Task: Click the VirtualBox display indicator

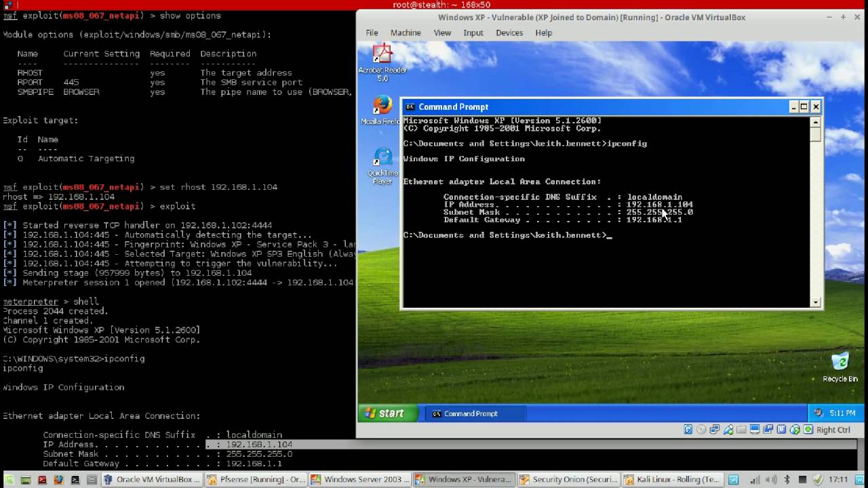Action: coord(755,429)
